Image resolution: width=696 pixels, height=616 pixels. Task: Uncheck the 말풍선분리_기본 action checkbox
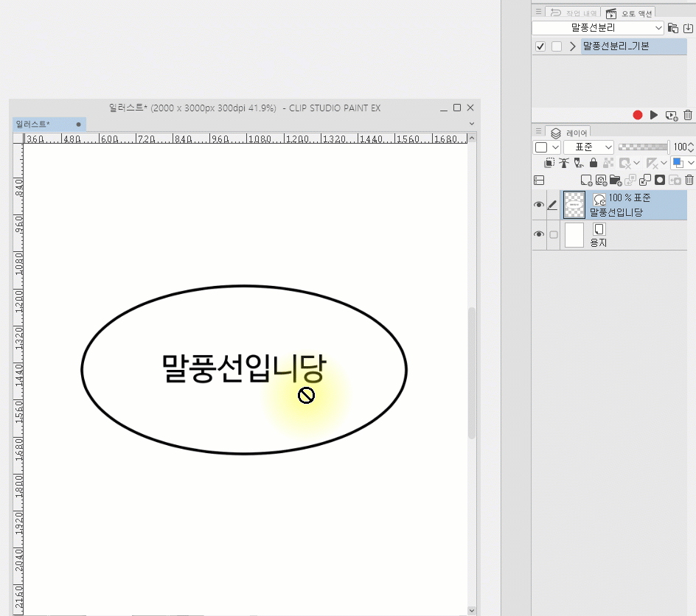coord(540,46)
